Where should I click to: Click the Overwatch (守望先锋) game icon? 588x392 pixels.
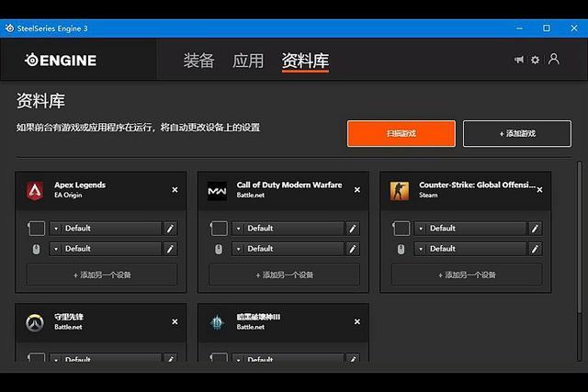coord(35,322)
